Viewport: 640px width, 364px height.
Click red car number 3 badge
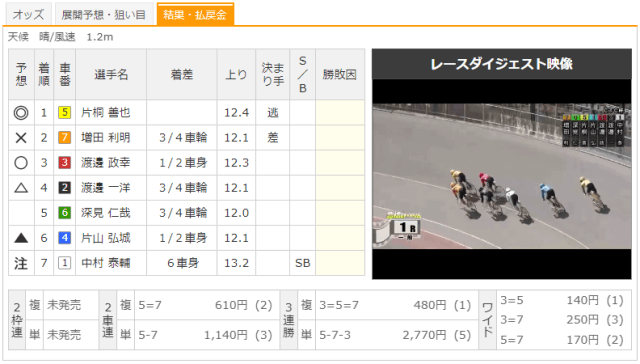coord(64,163)
